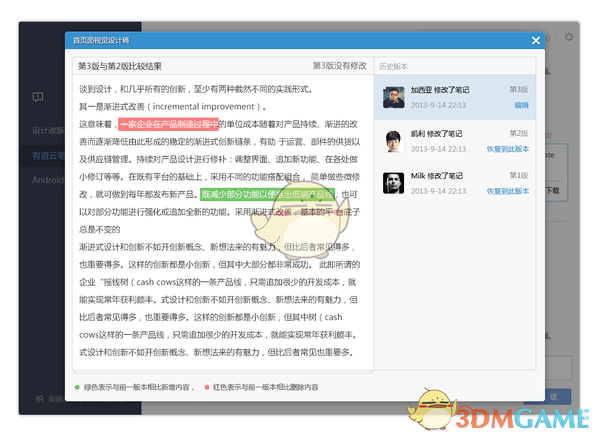This screenshot has width=600, height=437.
Task: Open 设计改版 item in dark sidebar
Action: click(48, 131)
